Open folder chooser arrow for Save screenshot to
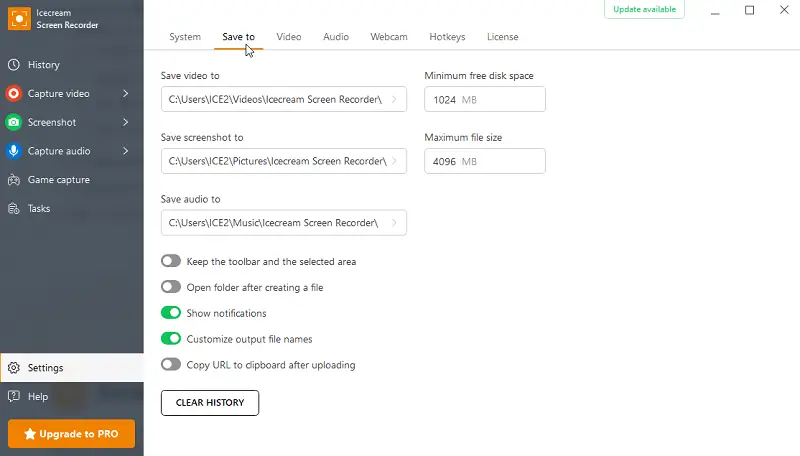The height and width of the screenshot is (456, 800). (x=394, y=161)
